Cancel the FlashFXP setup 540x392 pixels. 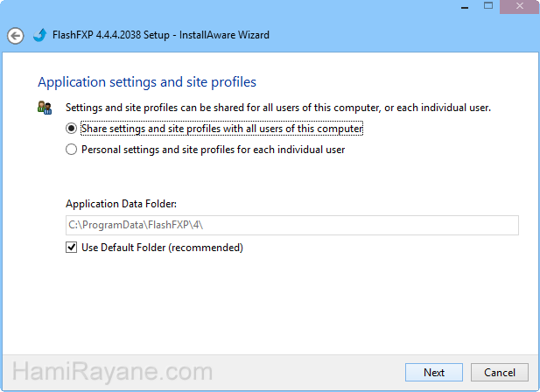coord(500,373)
